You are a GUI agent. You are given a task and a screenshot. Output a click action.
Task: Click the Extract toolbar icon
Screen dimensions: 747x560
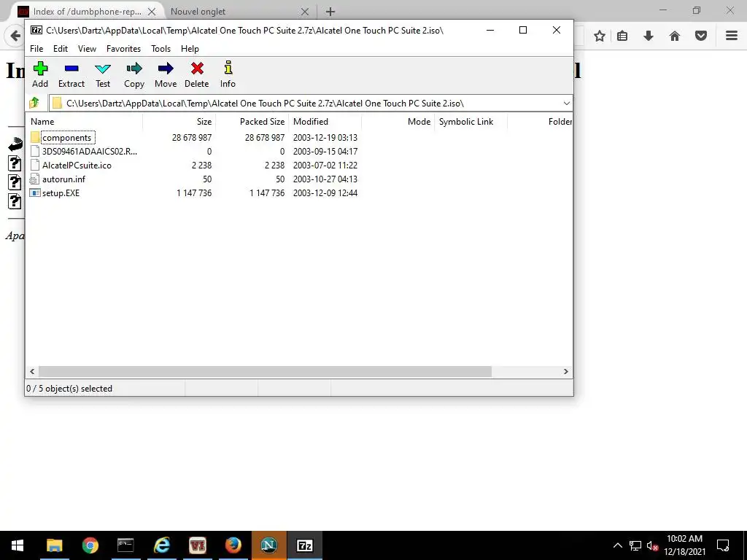point(71,69)
